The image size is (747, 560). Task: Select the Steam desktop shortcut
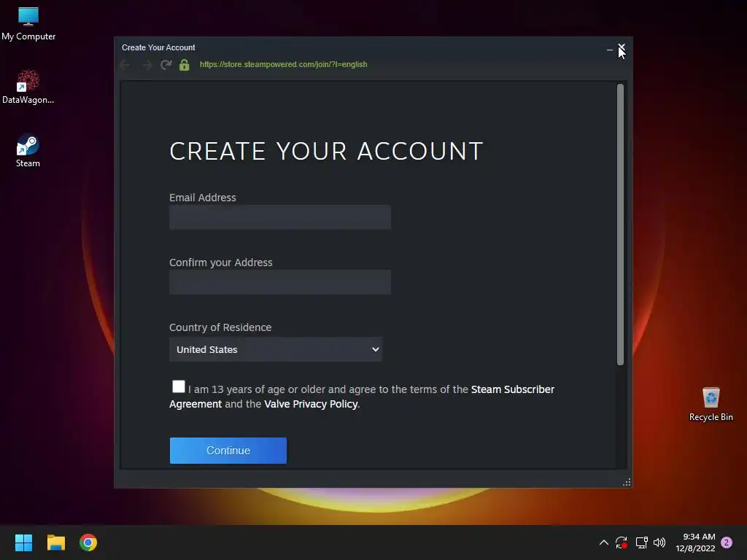point(28,150)
